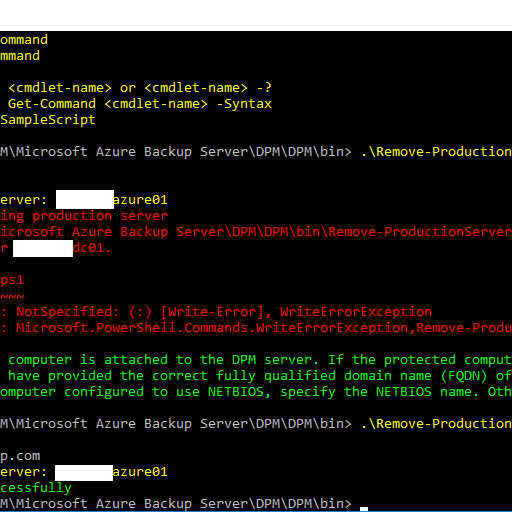Click the 'p.com' text

[x=20, y=456]
